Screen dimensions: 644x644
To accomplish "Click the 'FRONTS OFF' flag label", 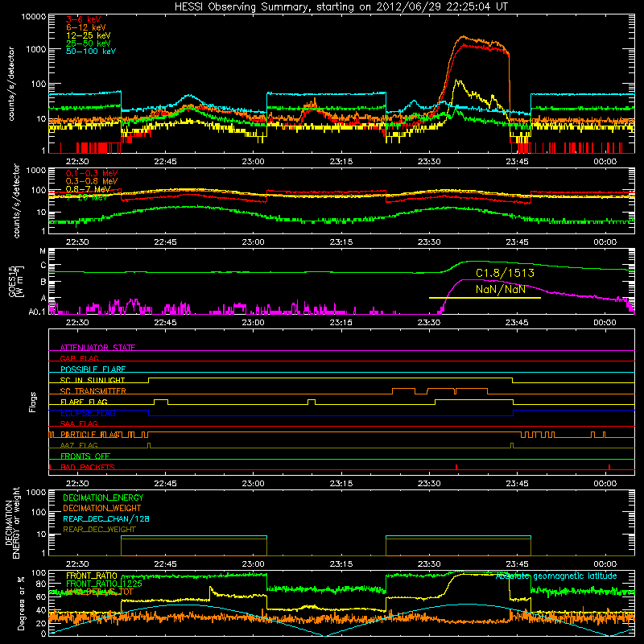I will coord(85,456).
